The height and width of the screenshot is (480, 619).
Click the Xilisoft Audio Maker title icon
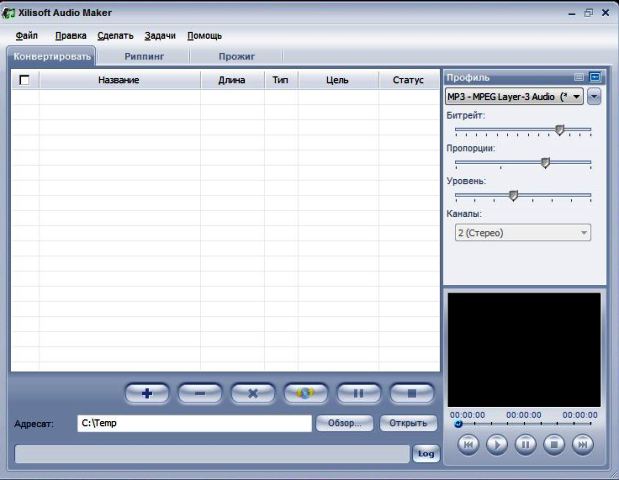[8, 13]
